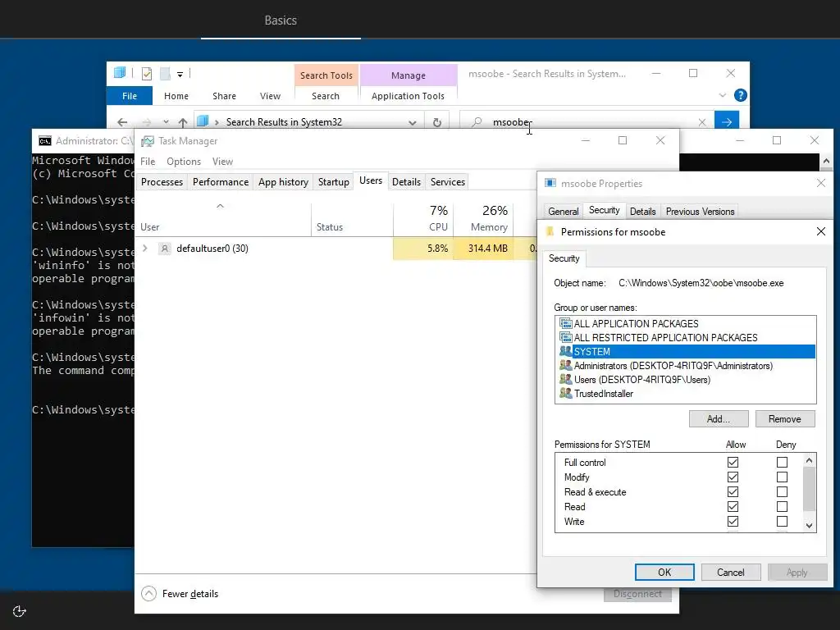The width and height of the screenshot is (840, 630).
Task: Click the Task Manager title bar icon
Action: click(x=147, y=141)
